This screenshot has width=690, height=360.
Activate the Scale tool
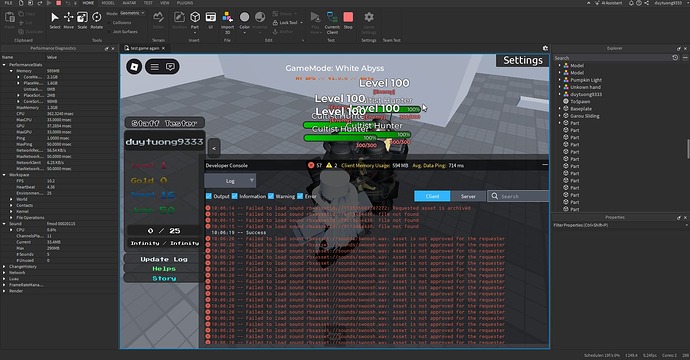[82, 20]
